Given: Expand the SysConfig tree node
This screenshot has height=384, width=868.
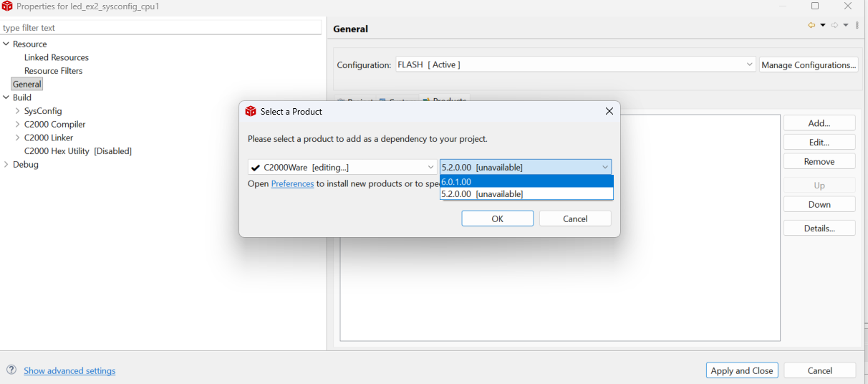Looking at the screenshot, I should 17,111.
